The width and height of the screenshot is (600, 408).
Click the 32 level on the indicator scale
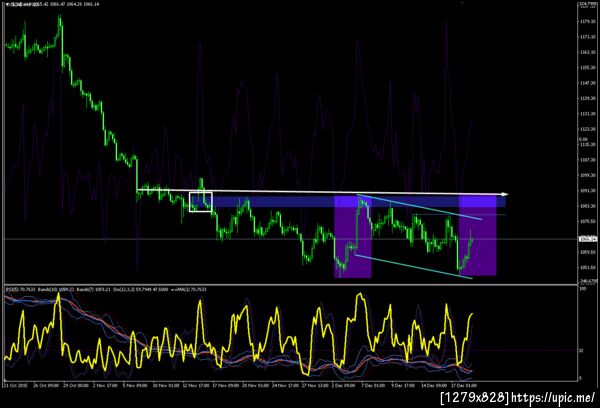click(x=581, y=350)
